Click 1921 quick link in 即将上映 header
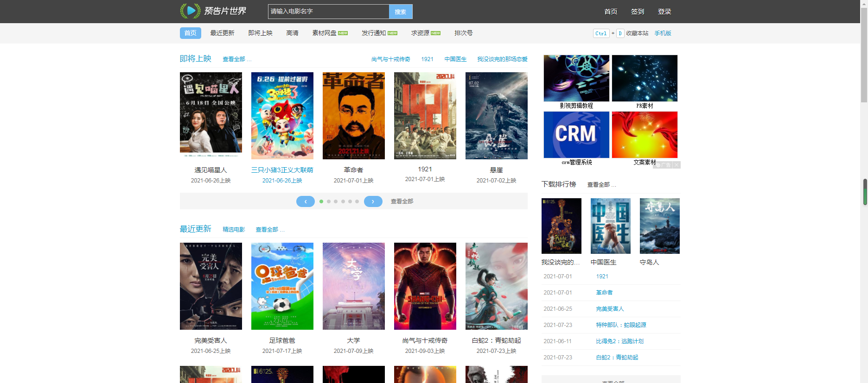The image size is (868, 383). (x=427, y=59)
